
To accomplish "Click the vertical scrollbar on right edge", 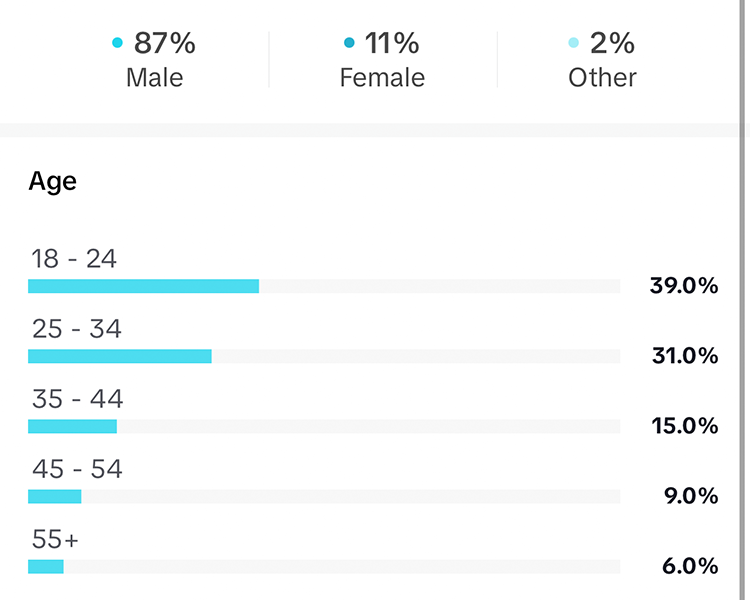I will point(744,300).
